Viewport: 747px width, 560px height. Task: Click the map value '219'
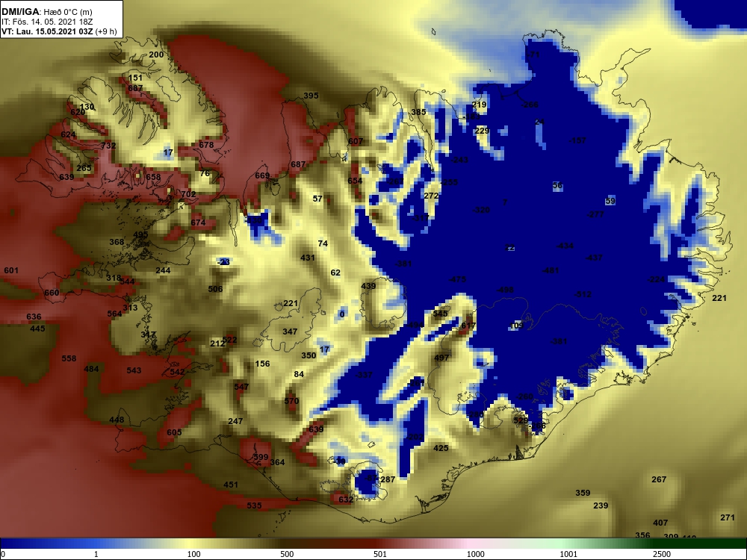coord(480,105)
